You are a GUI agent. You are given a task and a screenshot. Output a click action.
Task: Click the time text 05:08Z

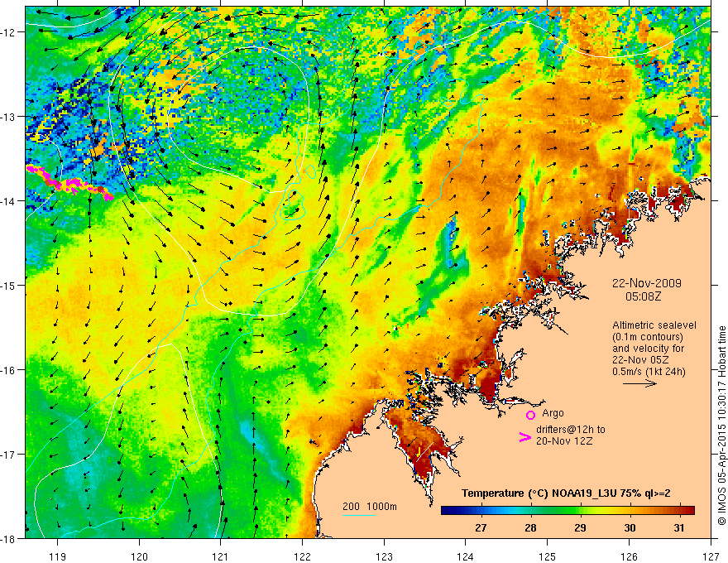point(643,296)
